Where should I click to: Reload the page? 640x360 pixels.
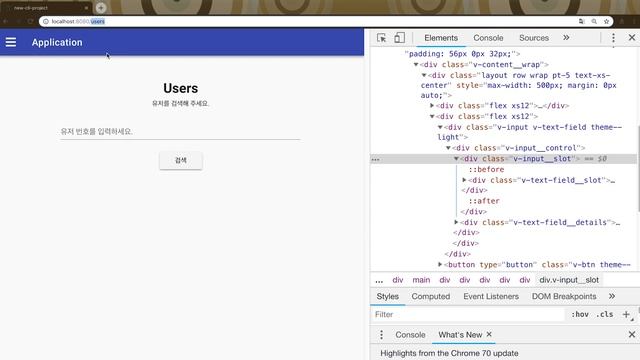tap(31, 21)
